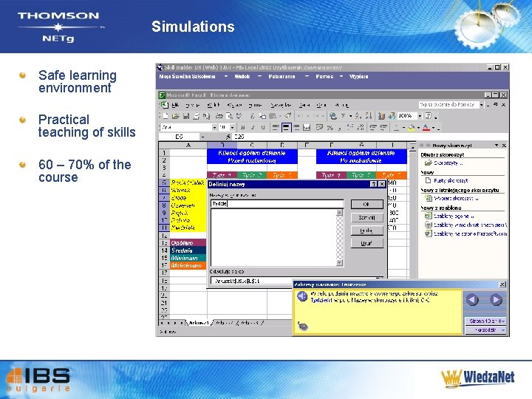Toggle Bold formatting button
The width and height of the screenshot is (532, 399).
pos(242,128)
